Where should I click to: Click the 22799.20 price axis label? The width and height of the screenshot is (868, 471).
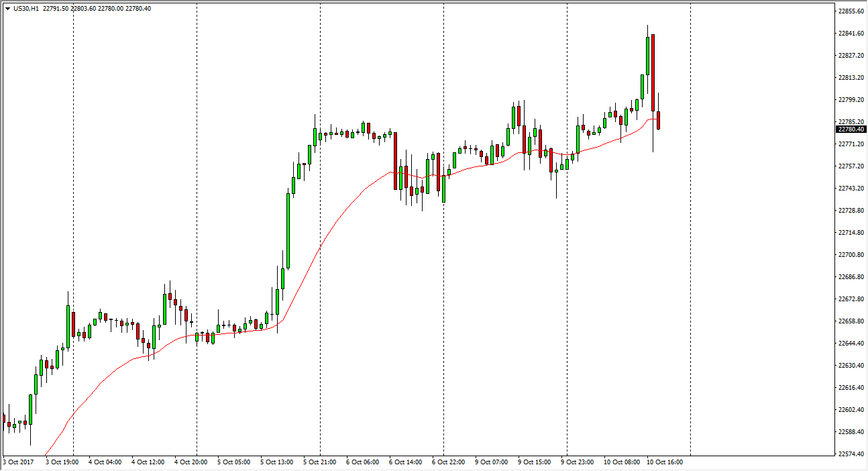(850, 100)
